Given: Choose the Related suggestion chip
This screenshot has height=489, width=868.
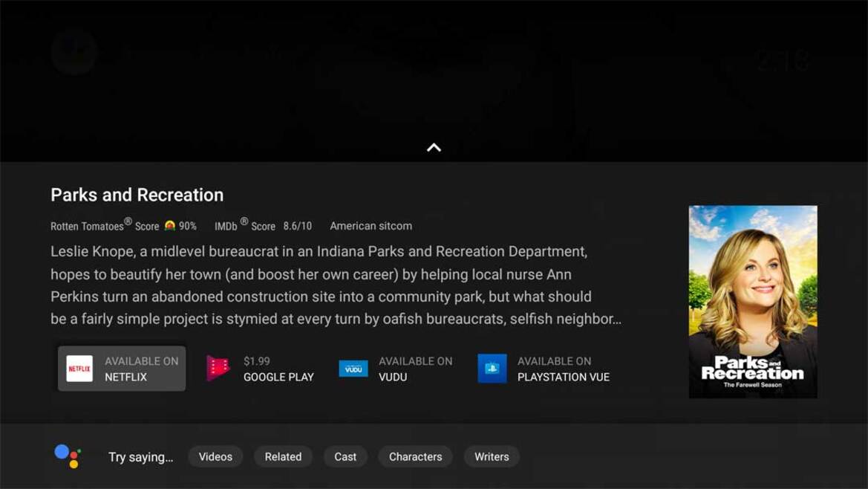Looking at the screenshot, I should pos(283,457).
